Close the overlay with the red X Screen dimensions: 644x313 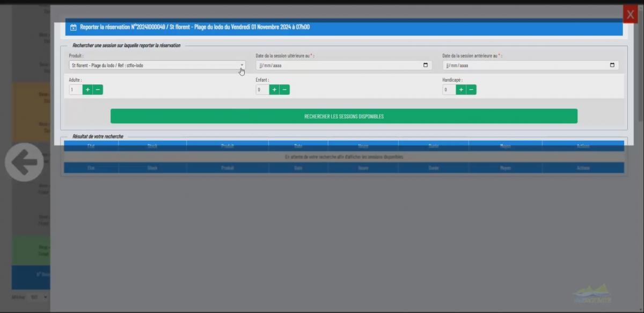pos(630,14)
